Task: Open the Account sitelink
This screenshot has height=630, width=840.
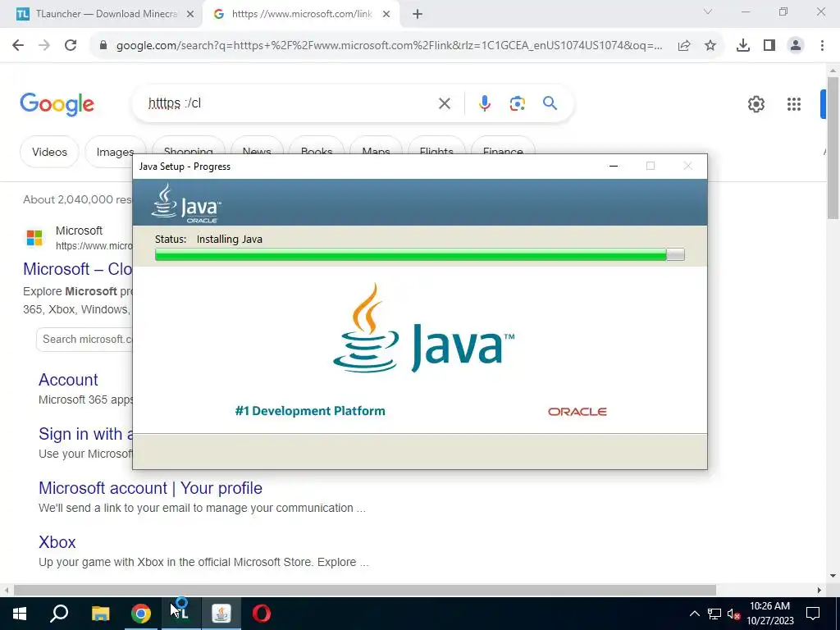Action: pyautogui.click(x=68, y=380)
